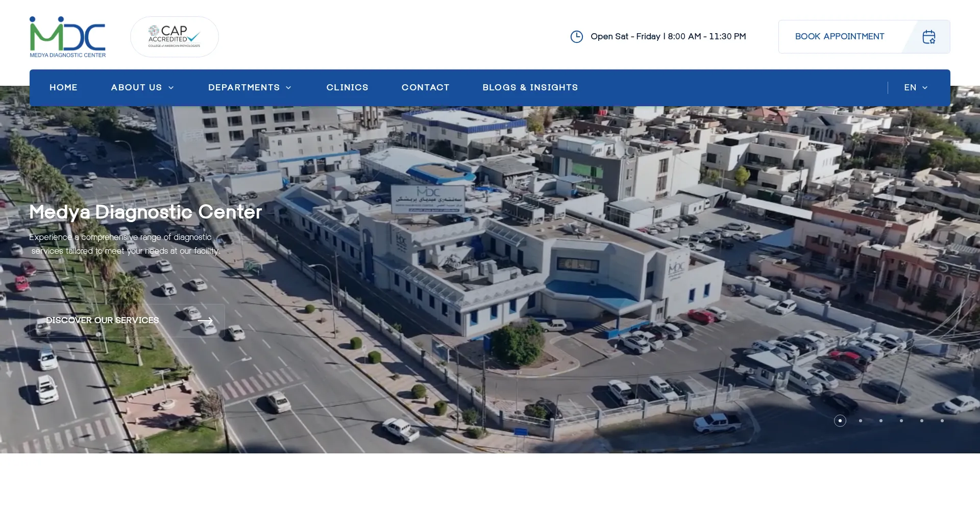Expand the Departments menu chevron
Screen dimensions: 980x507
coord(288,88)
